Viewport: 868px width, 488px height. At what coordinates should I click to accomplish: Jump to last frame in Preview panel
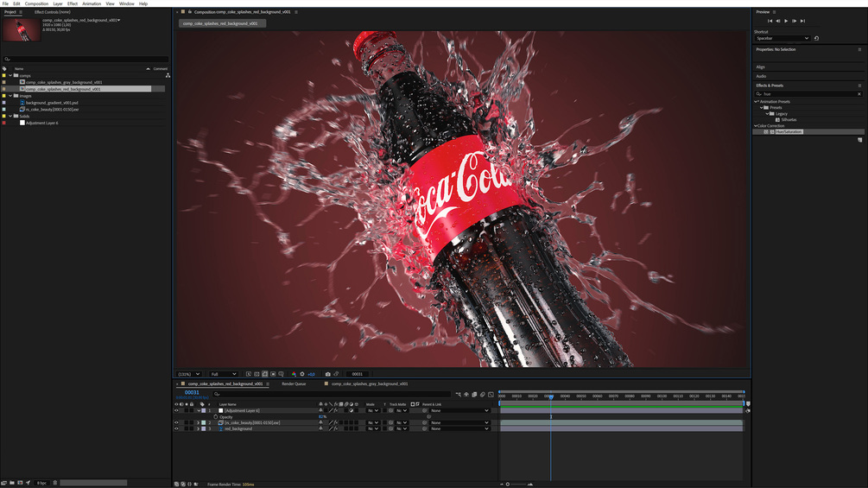tap(802, 21)
